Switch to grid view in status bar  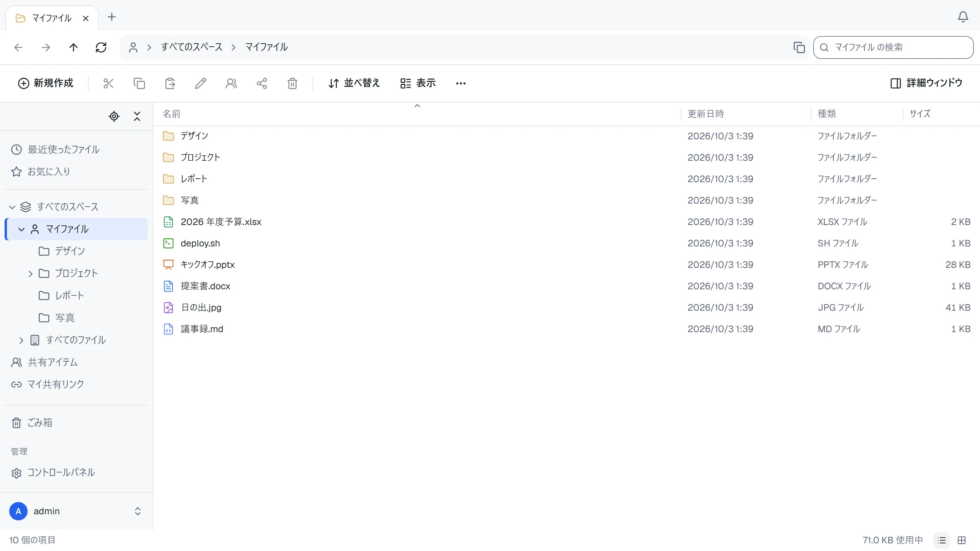[x=962, y=540]
